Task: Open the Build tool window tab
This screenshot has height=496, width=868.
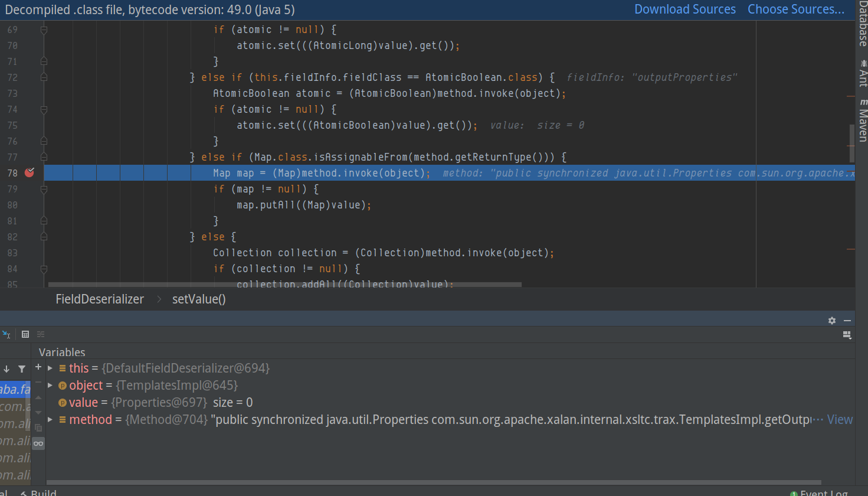Action: coord(38,492)
